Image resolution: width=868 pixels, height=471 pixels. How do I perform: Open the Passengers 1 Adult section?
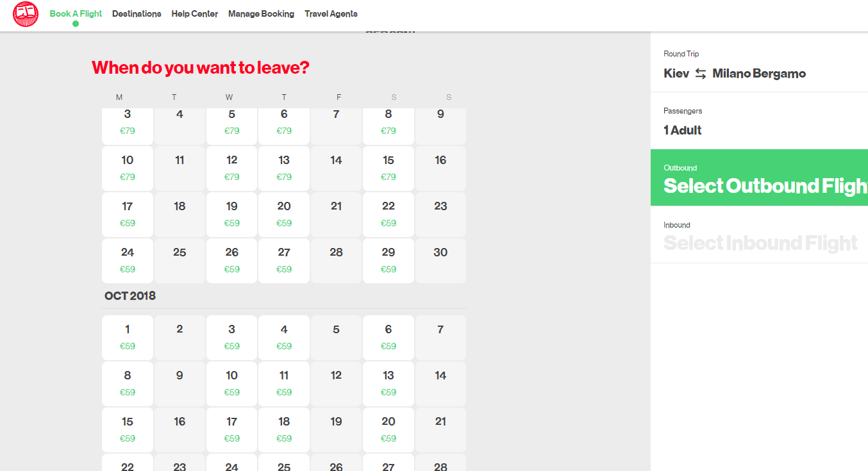[759, 121]
